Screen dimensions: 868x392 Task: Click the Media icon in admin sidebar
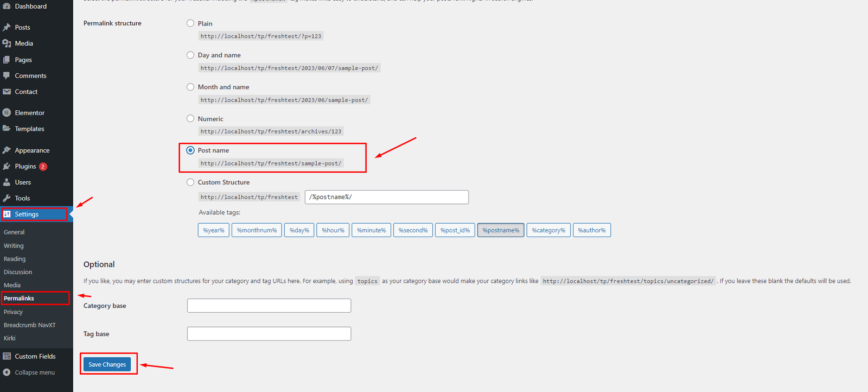(7, 43)
